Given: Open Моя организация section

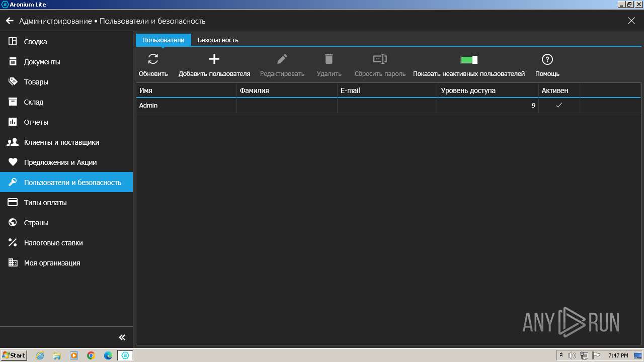Looking at the screenshot, I should 66,263.
